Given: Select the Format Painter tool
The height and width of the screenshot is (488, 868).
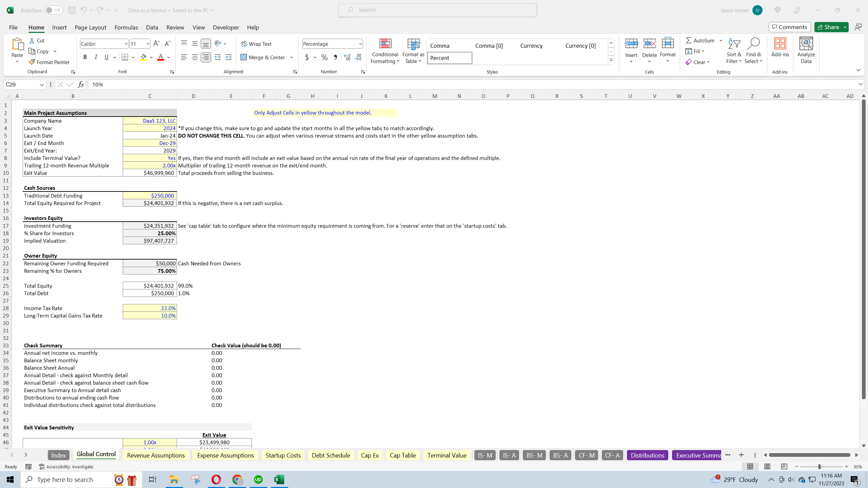Looking at the screenshot, I should [50, 62].
